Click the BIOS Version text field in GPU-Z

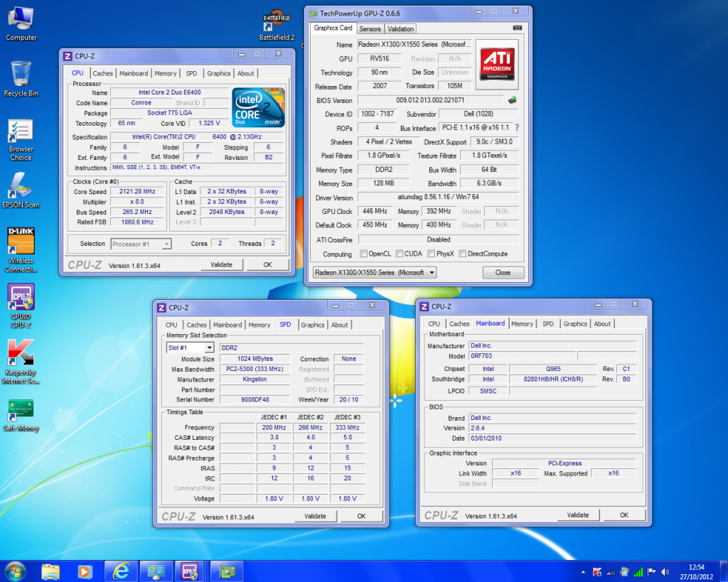pyautogui.click(x=429, y=100)
